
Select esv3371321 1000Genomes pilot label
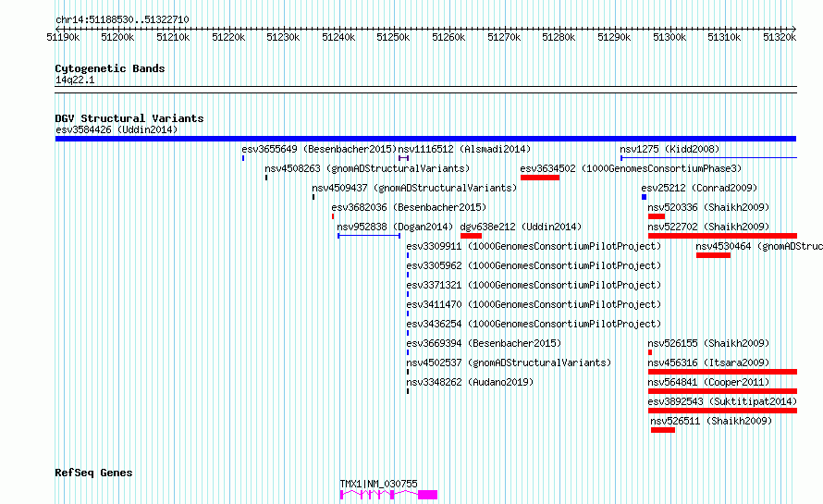click(x=534, y=285)
